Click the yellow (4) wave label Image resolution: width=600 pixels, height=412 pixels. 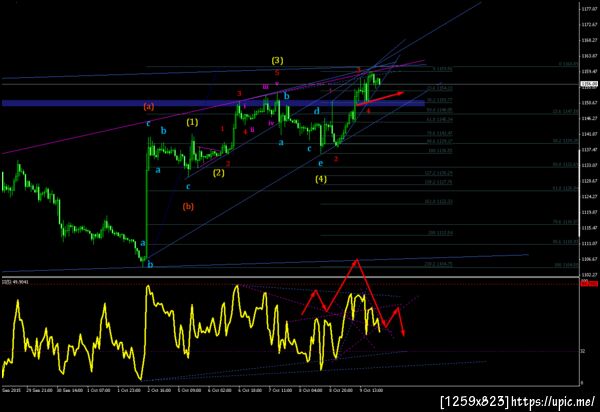click(321, 179)
